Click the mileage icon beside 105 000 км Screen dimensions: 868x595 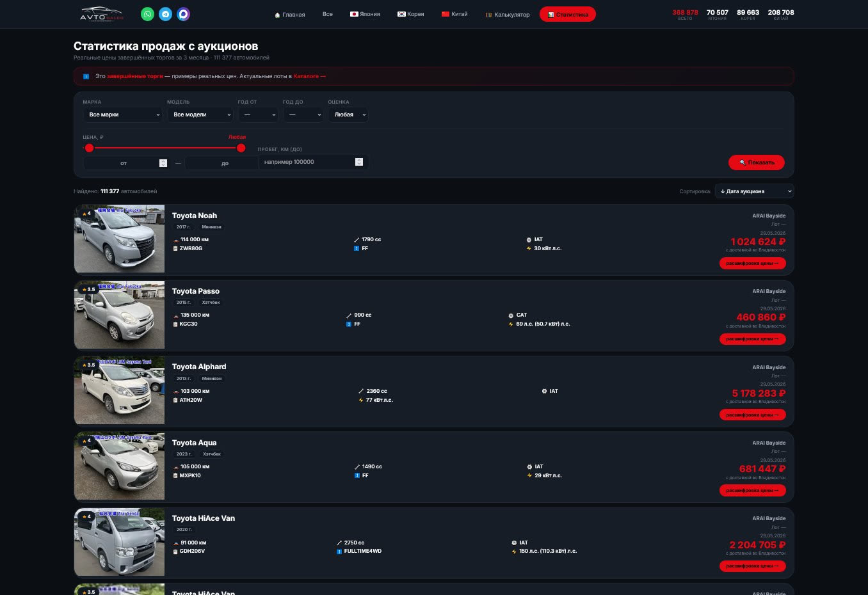tap(176, 467)
